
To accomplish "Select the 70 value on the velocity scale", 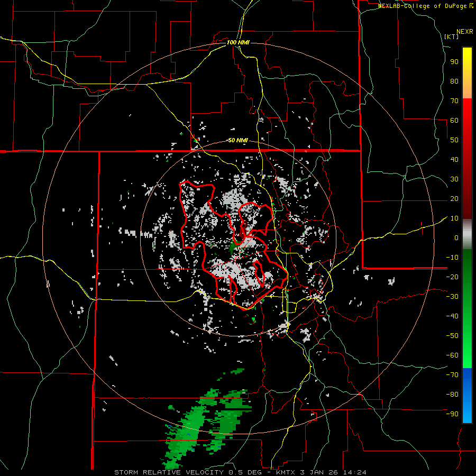I will 454,101.
